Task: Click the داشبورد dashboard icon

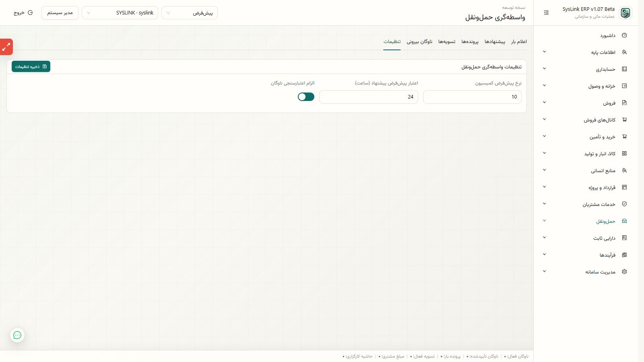Action: (x=624, y=35)
